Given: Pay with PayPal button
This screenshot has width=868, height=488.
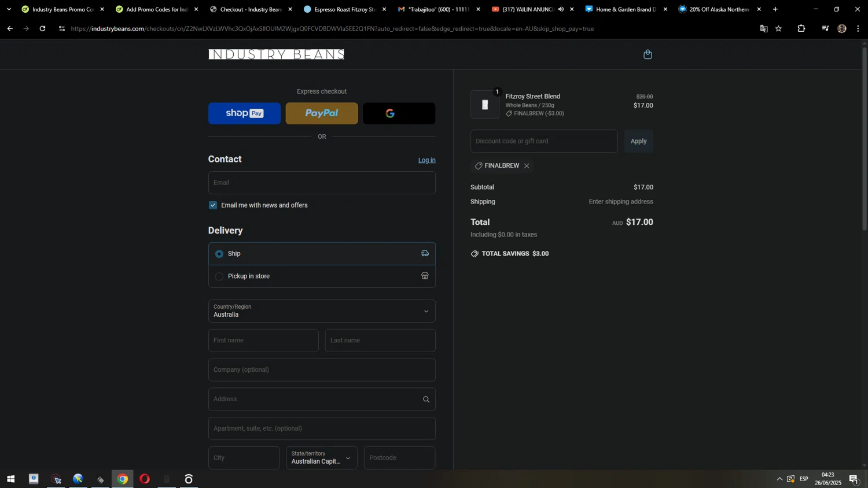Looking at the screenshot, I should 322,113.
